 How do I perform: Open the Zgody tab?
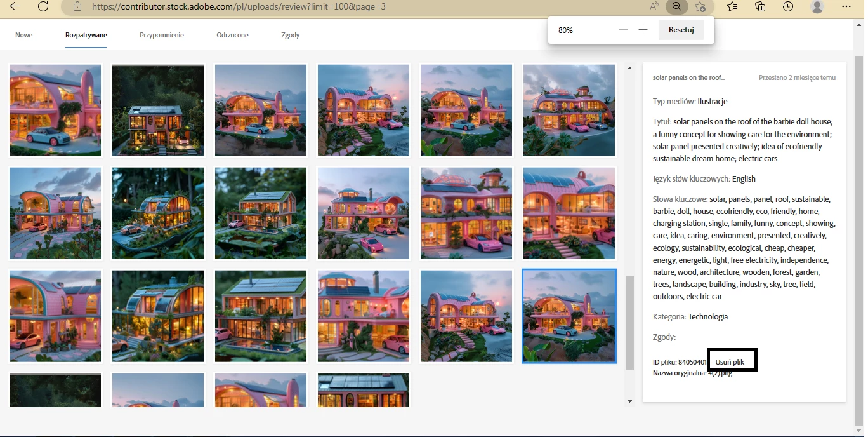(x=291, y=35)
